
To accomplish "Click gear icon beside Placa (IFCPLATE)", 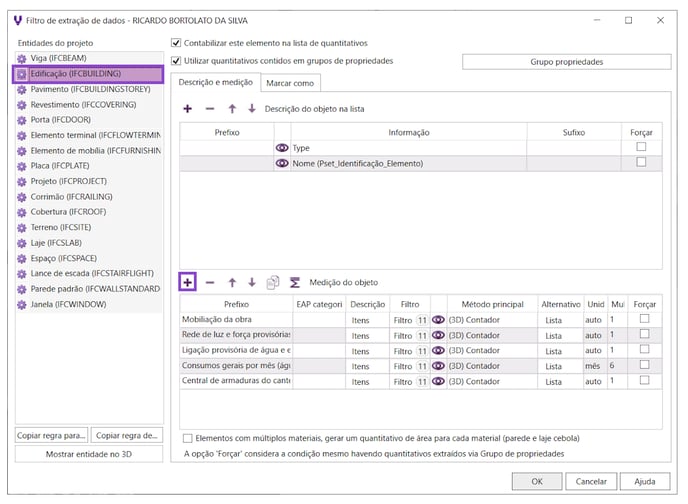I will pyautogui.click(x=22, y=166).
